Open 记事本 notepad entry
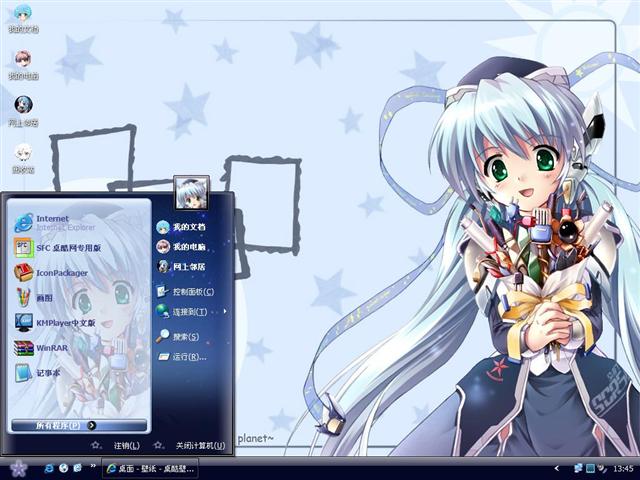 click(x=38, y=373)
